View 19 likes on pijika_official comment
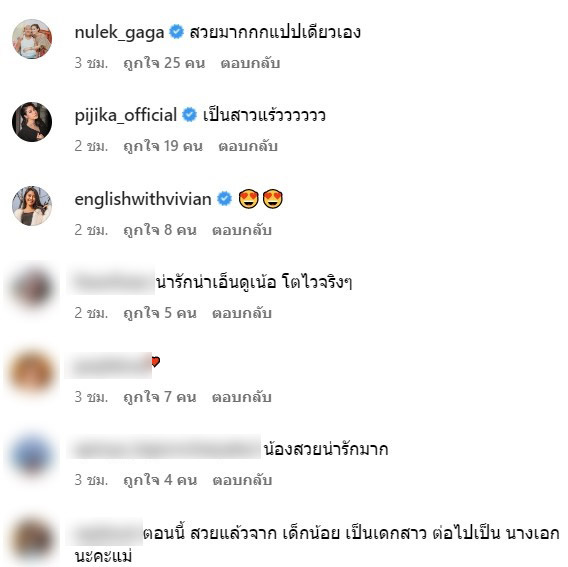 tap(163, 146)
